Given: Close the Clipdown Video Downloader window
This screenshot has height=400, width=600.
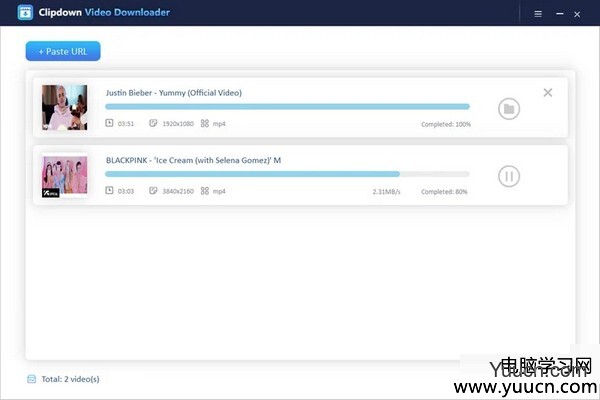Looking at the screenshot, I should (577, 15).
